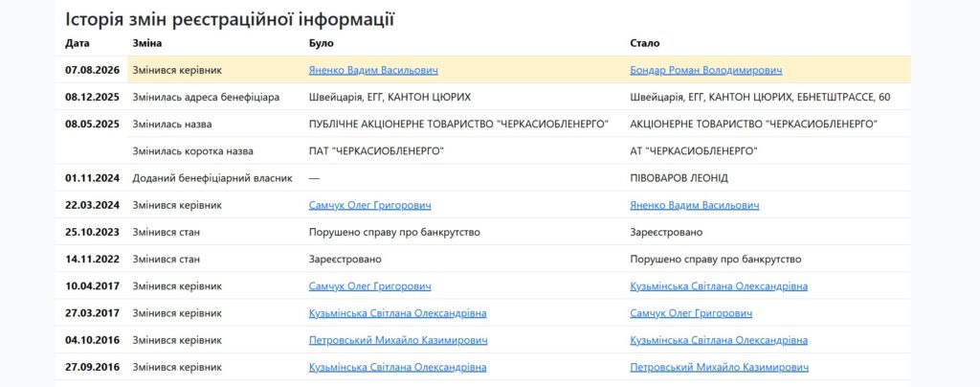Select the ПІВОВАРОВ ЛЕОНІД beneficiary cell
The width and height of the screenshot is (980, 387).
tap(679, 178)
